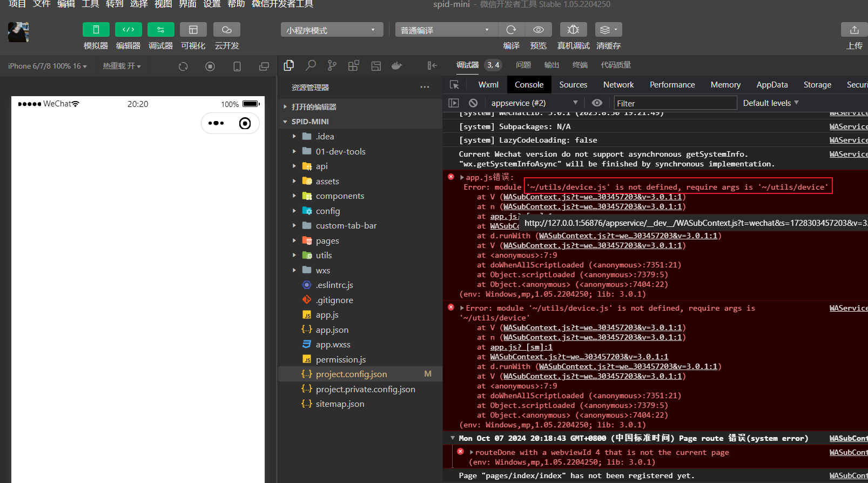The height and width of the screenshot is (483, 868).
Task: Open device selector iPhone 6/7/8 dropdown
Action: pyautogui.click(x=47, y=66)
